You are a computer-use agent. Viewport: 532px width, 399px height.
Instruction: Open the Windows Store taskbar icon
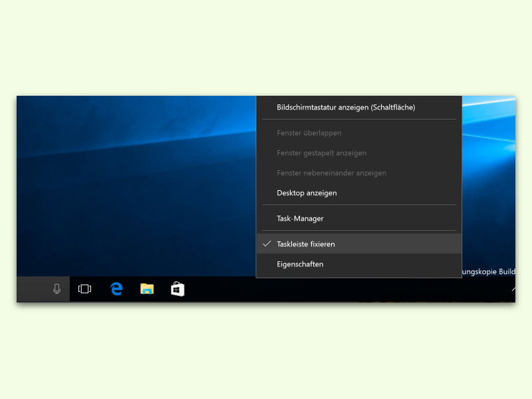[178, 289]
